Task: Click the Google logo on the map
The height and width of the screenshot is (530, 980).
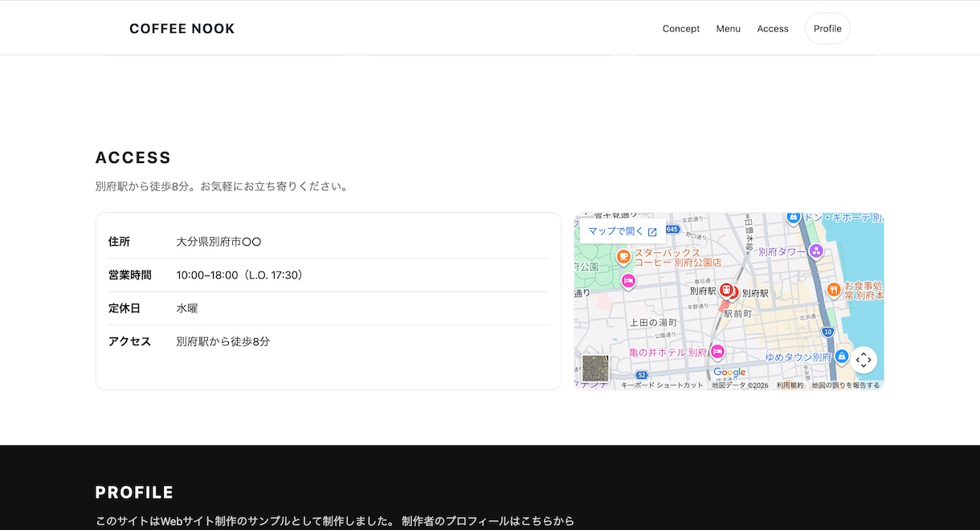Action: pos(729,373)
